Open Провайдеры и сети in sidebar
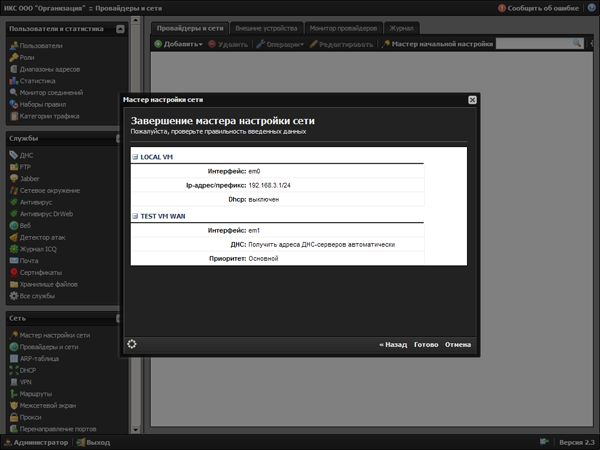 [44, 347]
